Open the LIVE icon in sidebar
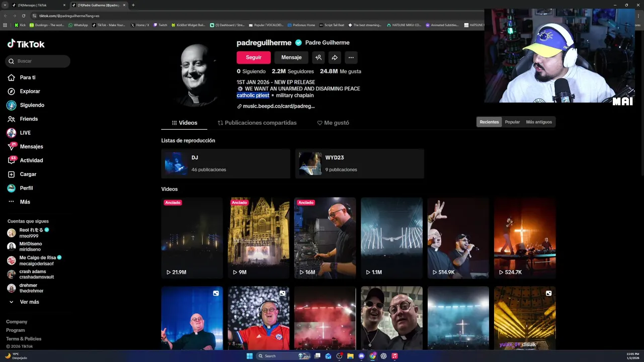644x362 pixels. 11,133
